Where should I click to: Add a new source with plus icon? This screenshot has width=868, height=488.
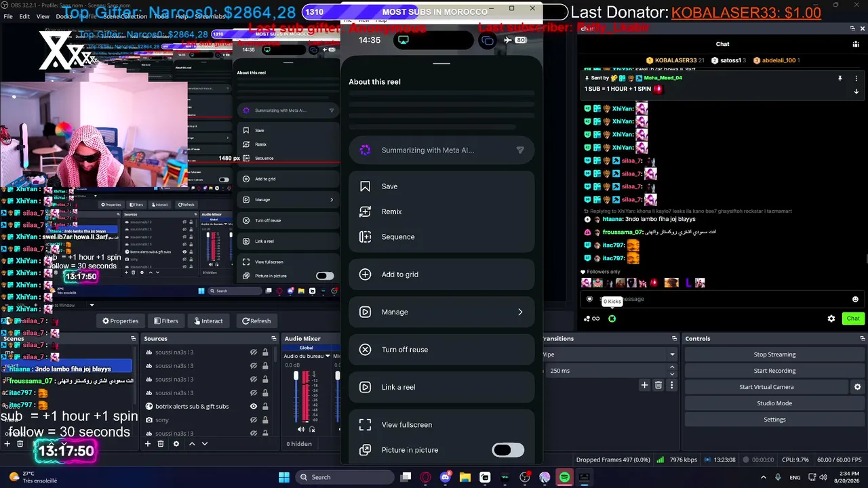click(x=147, y=444)
